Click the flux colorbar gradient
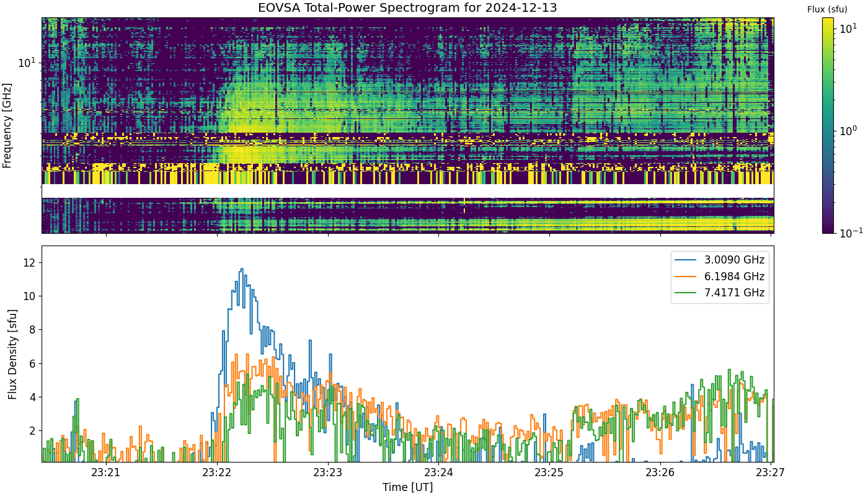Viewport: 868px width, 496px height. coord(828,125)
